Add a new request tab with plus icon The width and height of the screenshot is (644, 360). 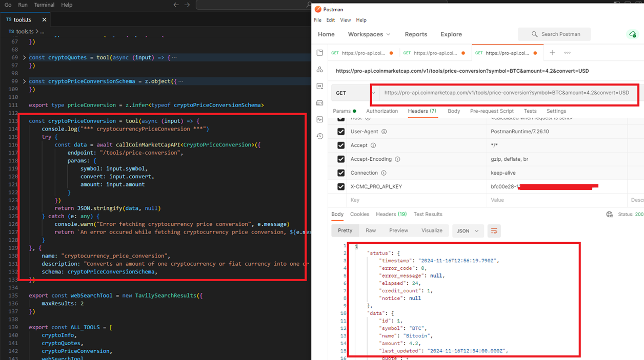click(552, 53)
